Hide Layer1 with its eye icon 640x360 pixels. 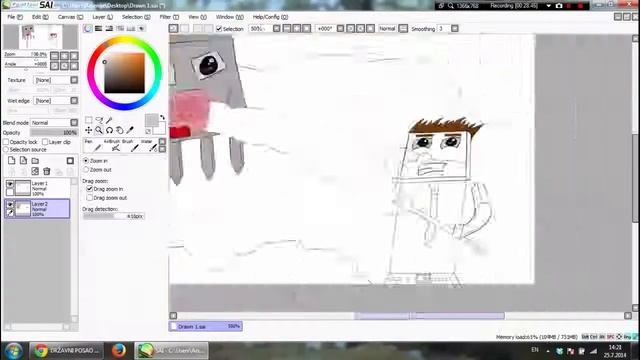tap(10, 184)
